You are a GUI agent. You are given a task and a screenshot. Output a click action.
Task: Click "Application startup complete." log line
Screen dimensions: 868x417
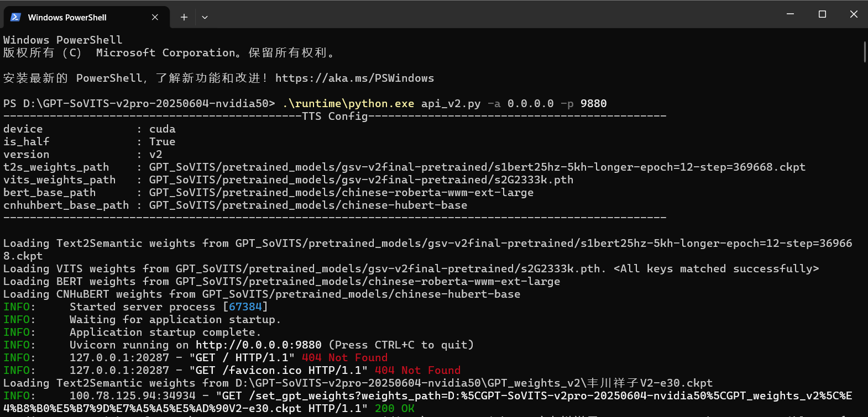166,332
